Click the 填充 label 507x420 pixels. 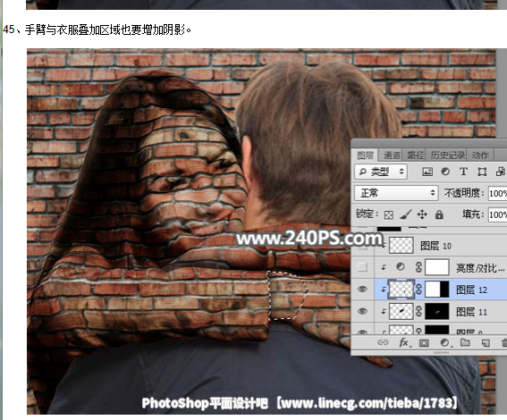point(473,214)
